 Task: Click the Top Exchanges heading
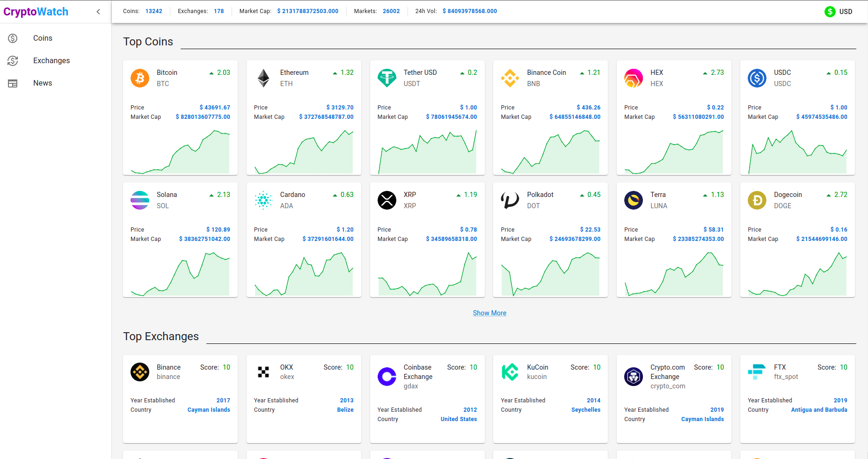(161, 336)
